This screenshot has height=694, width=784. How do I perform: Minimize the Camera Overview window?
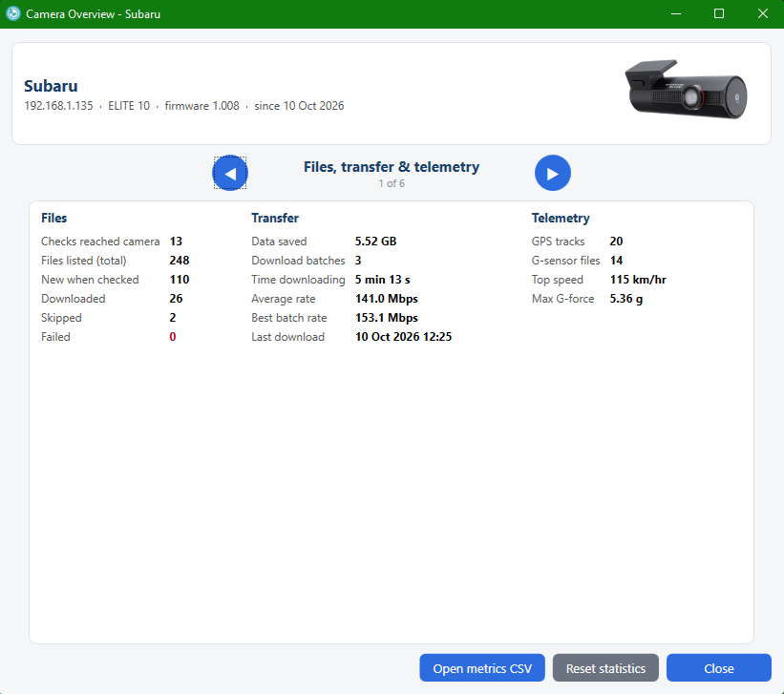point(676,13)
